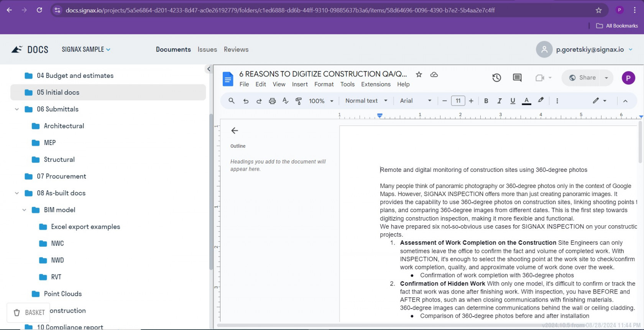
Task: Open the File menu
Action: [244, 84]
